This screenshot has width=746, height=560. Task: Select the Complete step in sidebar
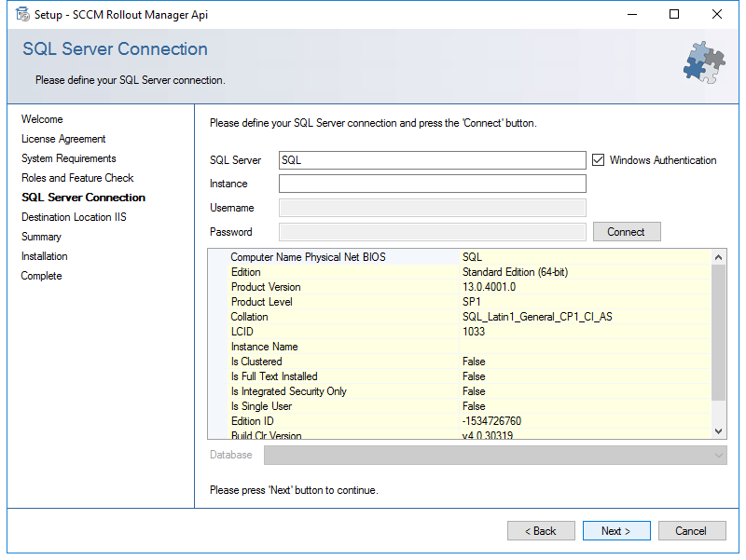tap(41, 276)
